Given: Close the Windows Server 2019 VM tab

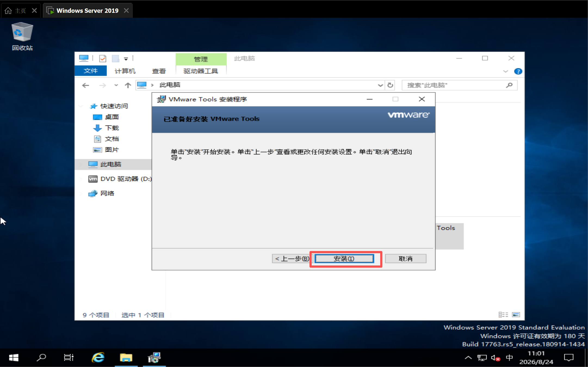Looking at the screenshot, I should [126, 11].
